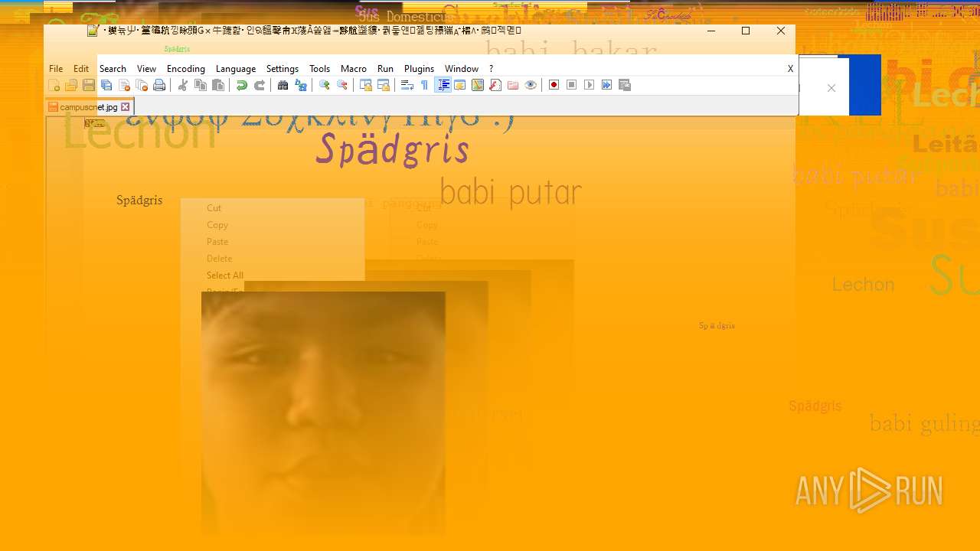
Task: Toggle file monitoring eye icon
Action: click(531, 85)
